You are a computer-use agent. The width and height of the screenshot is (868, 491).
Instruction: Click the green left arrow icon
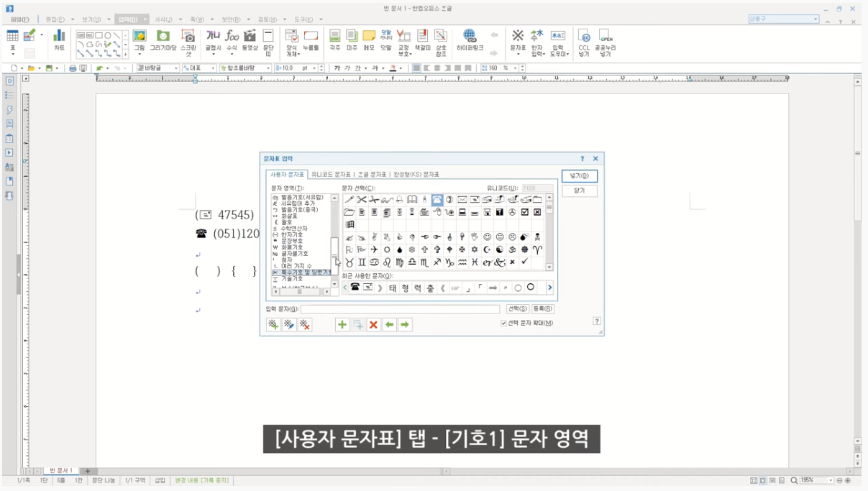click(389, 325)
